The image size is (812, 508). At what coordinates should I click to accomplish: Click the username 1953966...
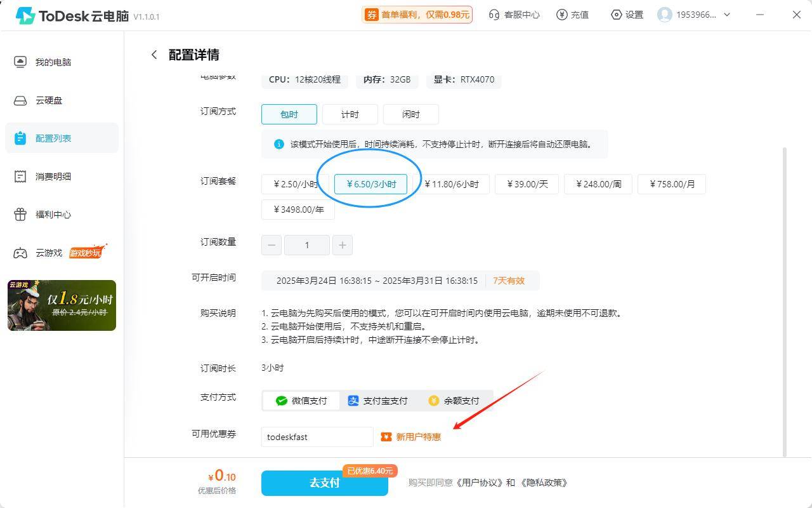pos(697,15)
